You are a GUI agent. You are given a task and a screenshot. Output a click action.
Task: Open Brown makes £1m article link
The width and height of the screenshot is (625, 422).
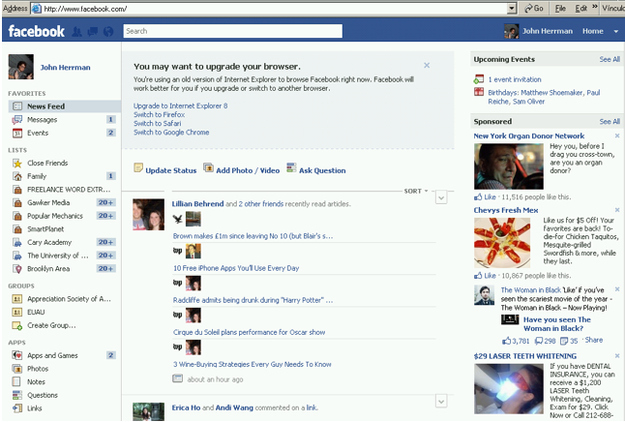pos(253,236)
